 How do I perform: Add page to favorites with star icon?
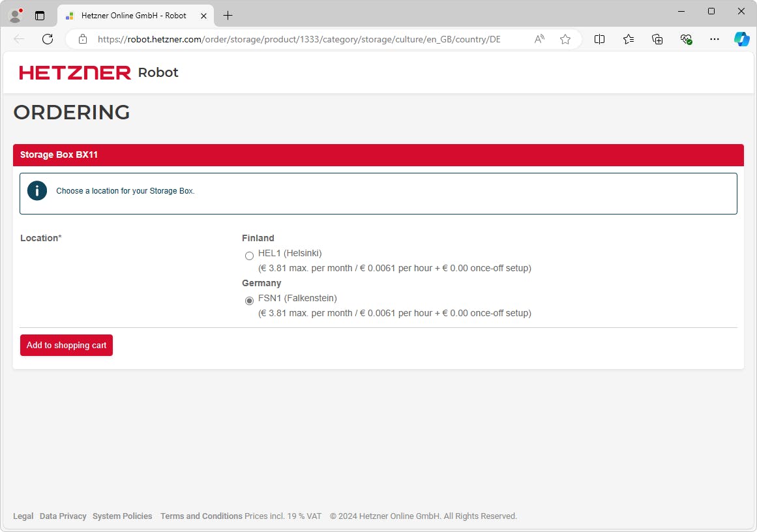(565, 39)
